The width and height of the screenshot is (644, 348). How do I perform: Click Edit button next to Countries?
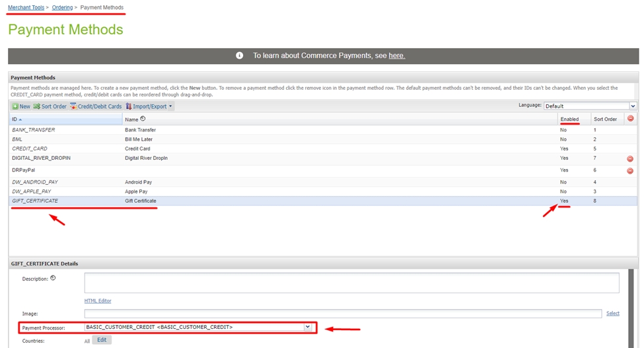coord(102,340)
